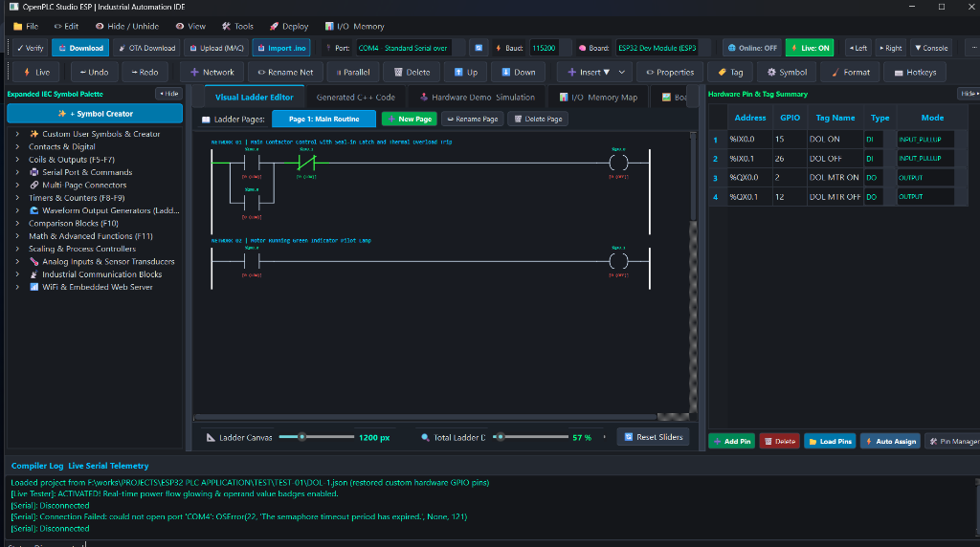Click the Verify toolbar button
Image resolution: width=980 pixels, height=547 pixels.
(x=30, y=48)
